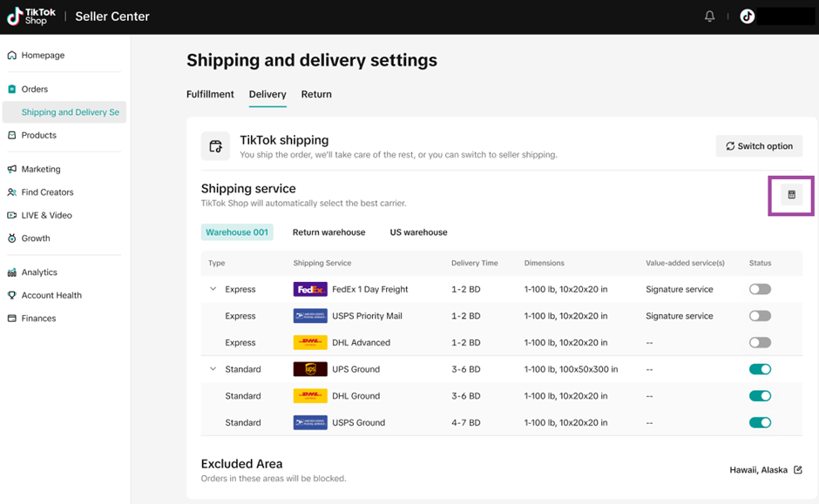The image size is (819, 504).
Task: Click USPS Ground delivery time 4-7 BD
Action: click(466, 422)
